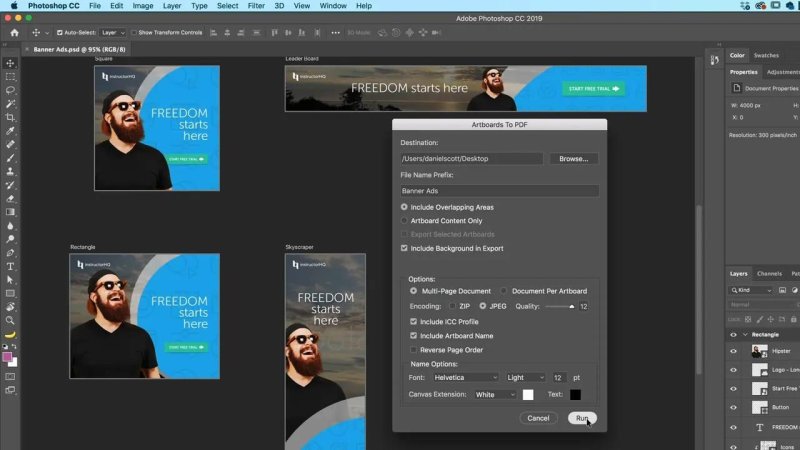800x450 pixels.
Task: Click the Banner Ads.psd document tab
Action: (x=79, y=49)
